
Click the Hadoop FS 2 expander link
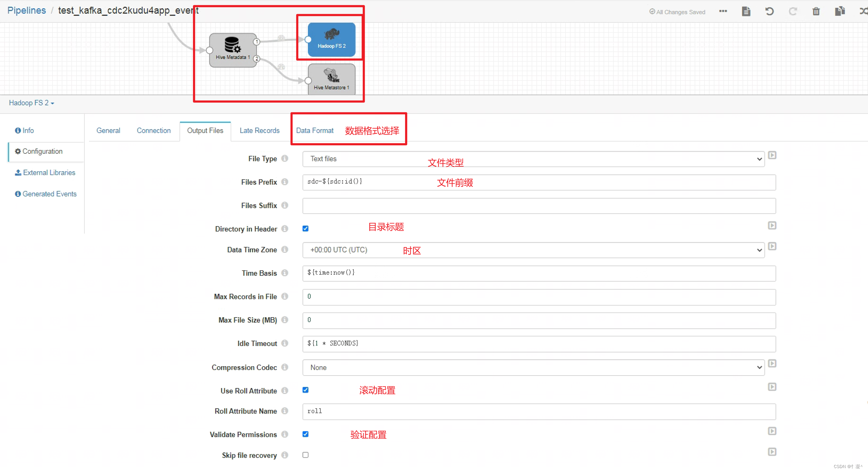[x=32, y=103]
